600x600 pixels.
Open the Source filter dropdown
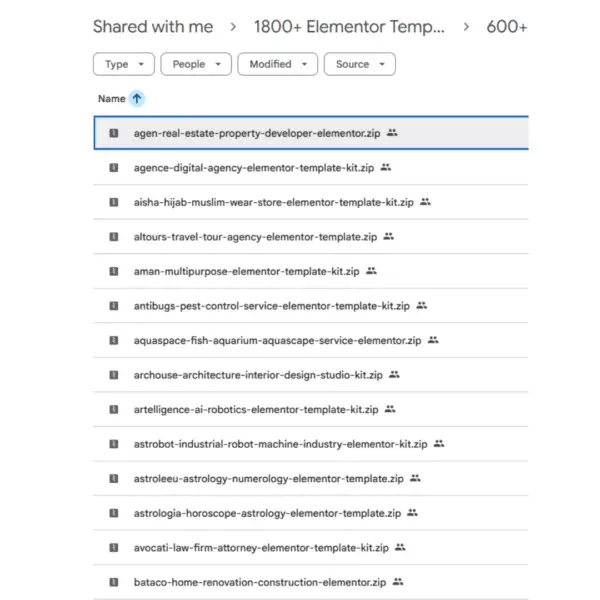coord(360,64)
